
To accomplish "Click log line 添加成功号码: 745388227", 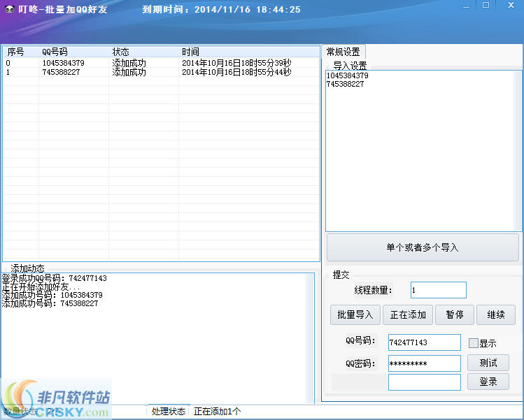I will click(x=50, y=303).
